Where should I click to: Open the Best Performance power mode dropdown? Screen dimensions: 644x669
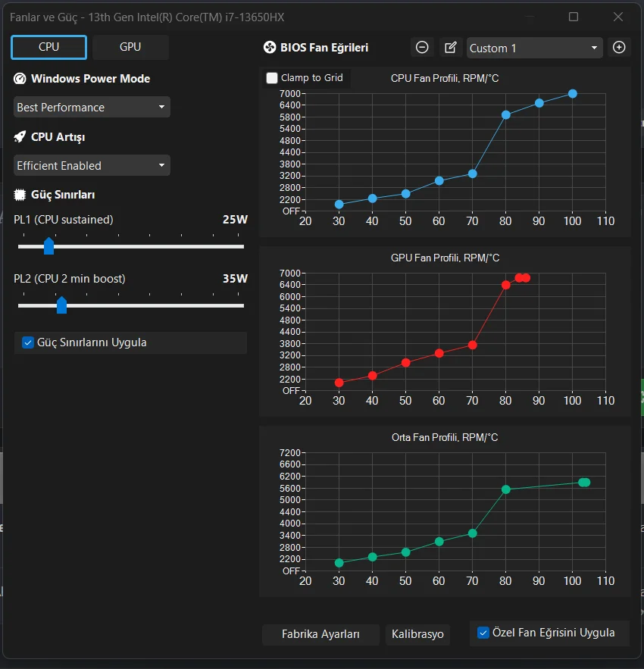click(92, 107)
